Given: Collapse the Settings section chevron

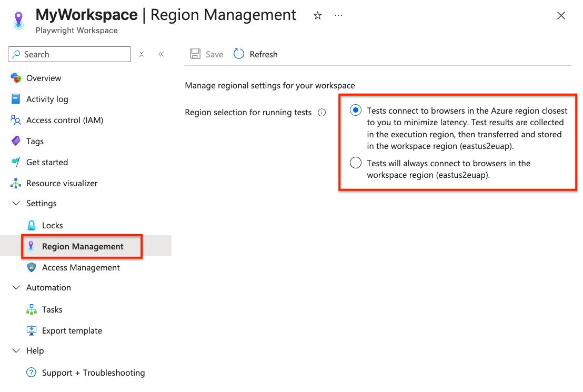Looking at the screenshot, I should (16, 204).
